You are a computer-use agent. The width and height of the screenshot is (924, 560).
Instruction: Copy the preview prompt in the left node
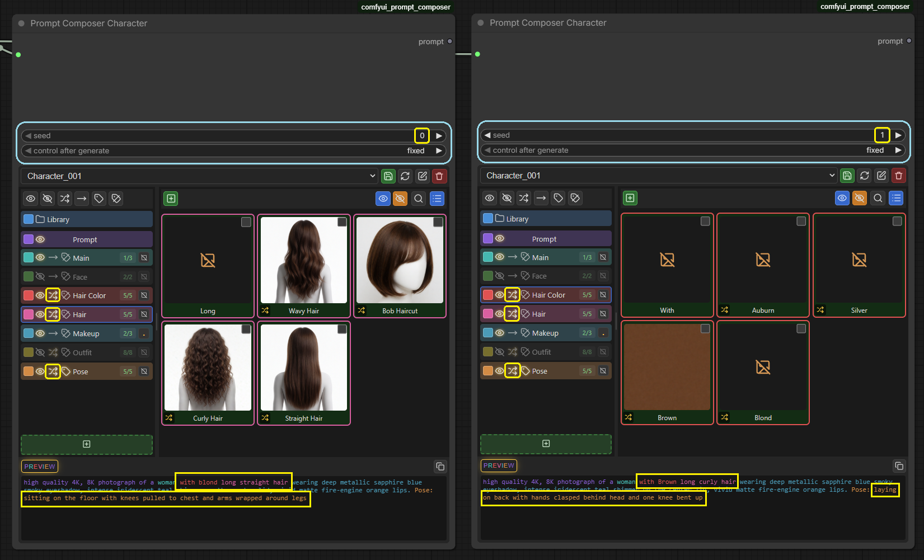[x=440, y=467]
